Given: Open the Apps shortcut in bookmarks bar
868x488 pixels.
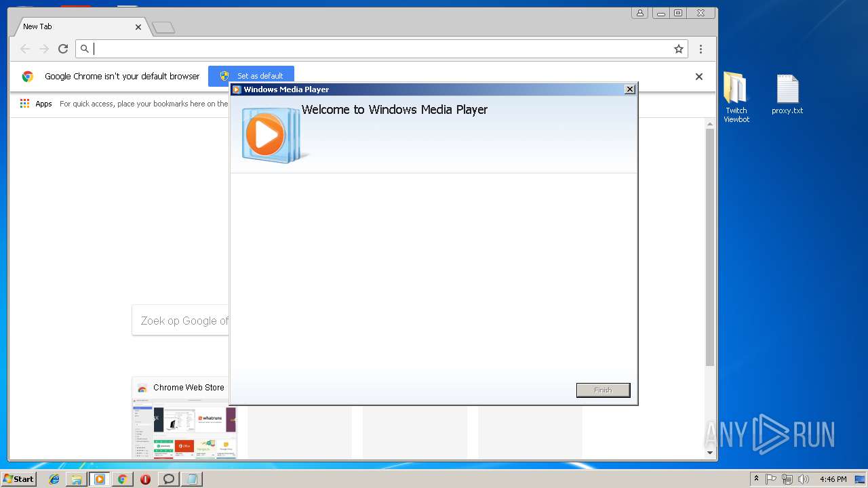Looking at the screenshot, I should click(36, 104).
